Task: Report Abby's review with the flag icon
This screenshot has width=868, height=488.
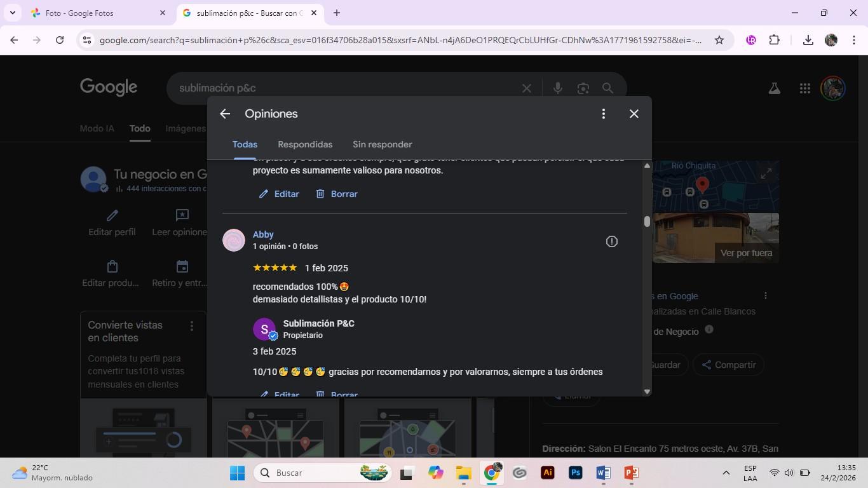Action: [x=612, y=241]
